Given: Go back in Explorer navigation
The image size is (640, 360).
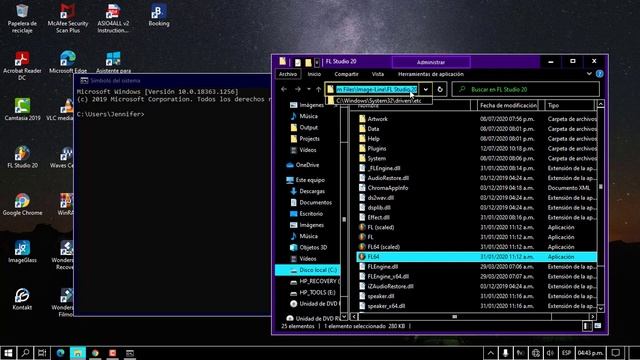Looking at the screenshot, I should [x=284, y=89].
